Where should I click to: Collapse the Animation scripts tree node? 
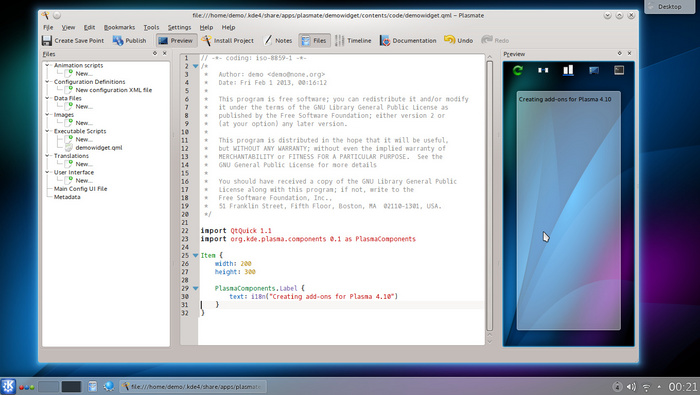click(47, 65)
